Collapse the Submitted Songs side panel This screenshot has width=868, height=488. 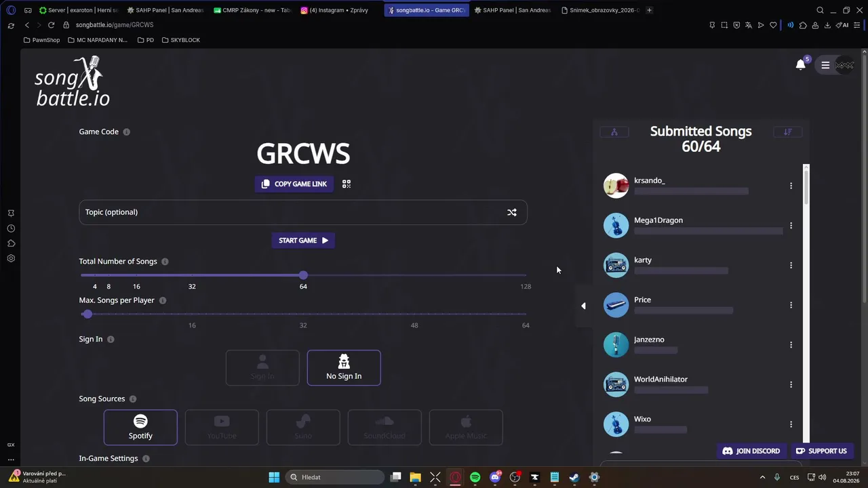(x=583, y=306)
